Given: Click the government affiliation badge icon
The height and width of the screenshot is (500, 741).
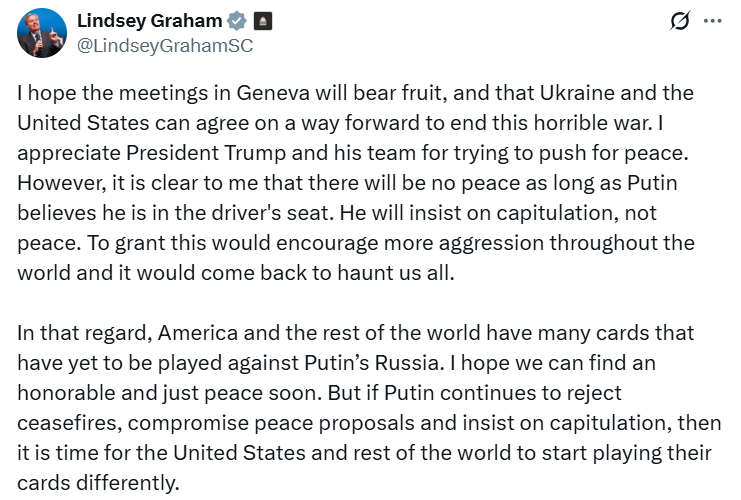Looking at the screenshot, I should point(261,21).
